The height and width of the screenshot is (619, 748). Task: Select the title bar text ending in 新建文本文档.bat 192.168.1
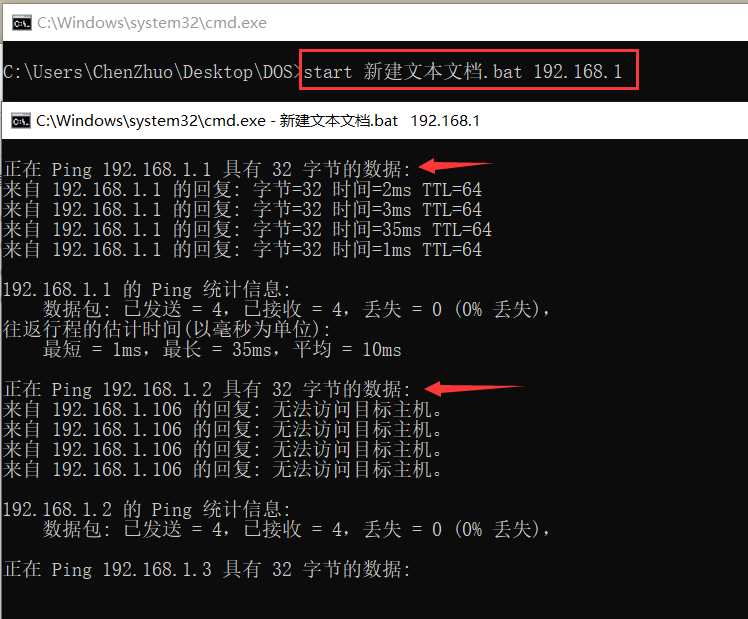(258, 121)
